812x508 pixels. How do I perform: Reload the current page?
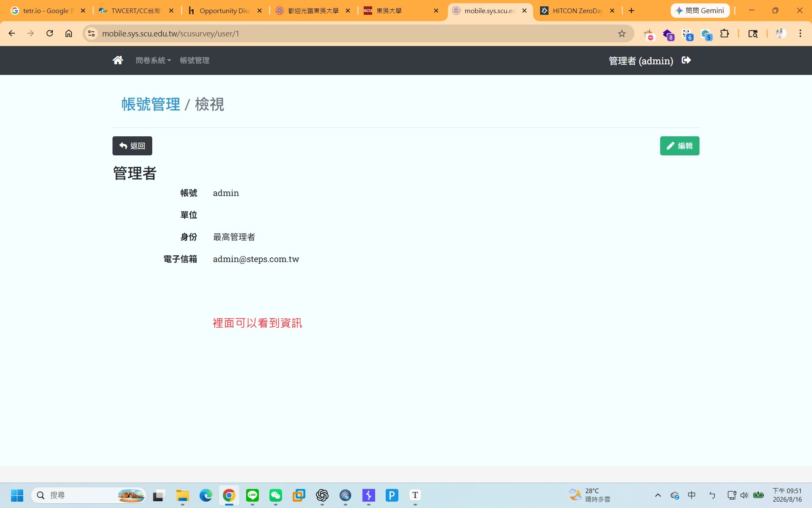click(49, 33)
